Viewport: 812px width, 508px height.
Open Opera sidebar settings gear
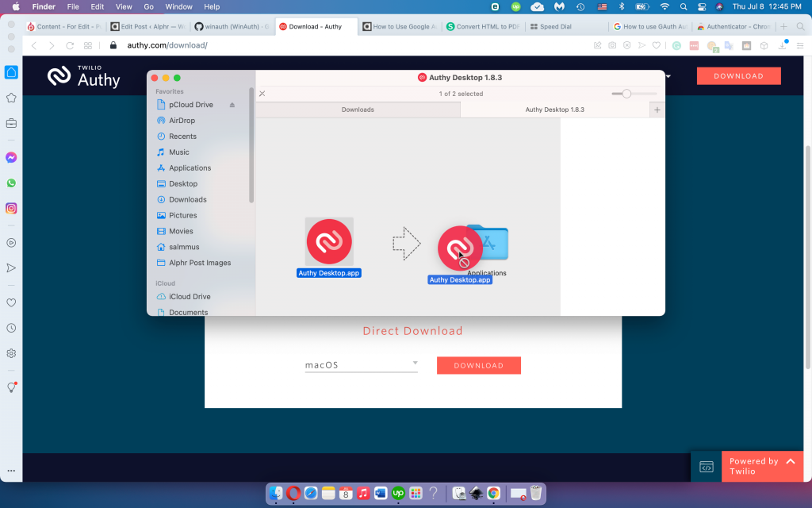(x=11, y=353)
